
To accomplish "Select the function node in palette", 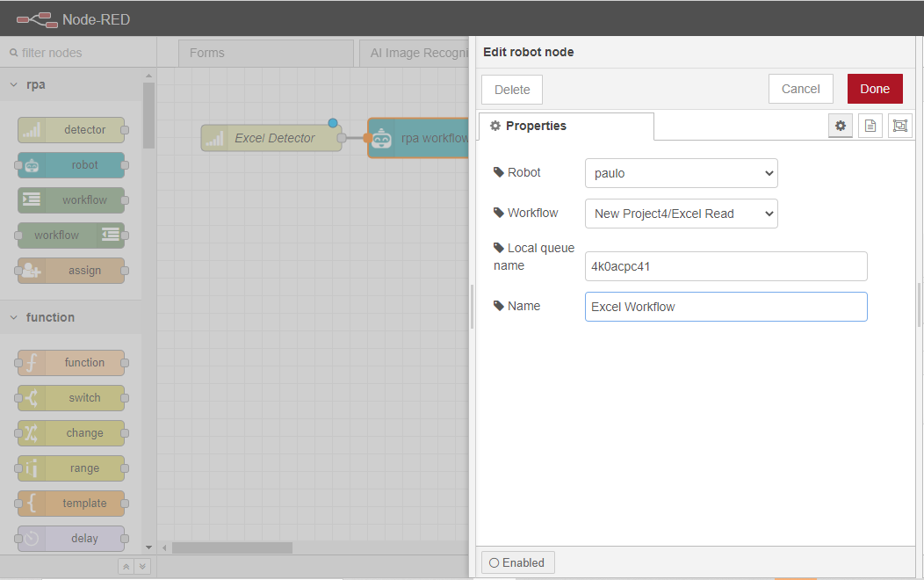I will [71, 362].
